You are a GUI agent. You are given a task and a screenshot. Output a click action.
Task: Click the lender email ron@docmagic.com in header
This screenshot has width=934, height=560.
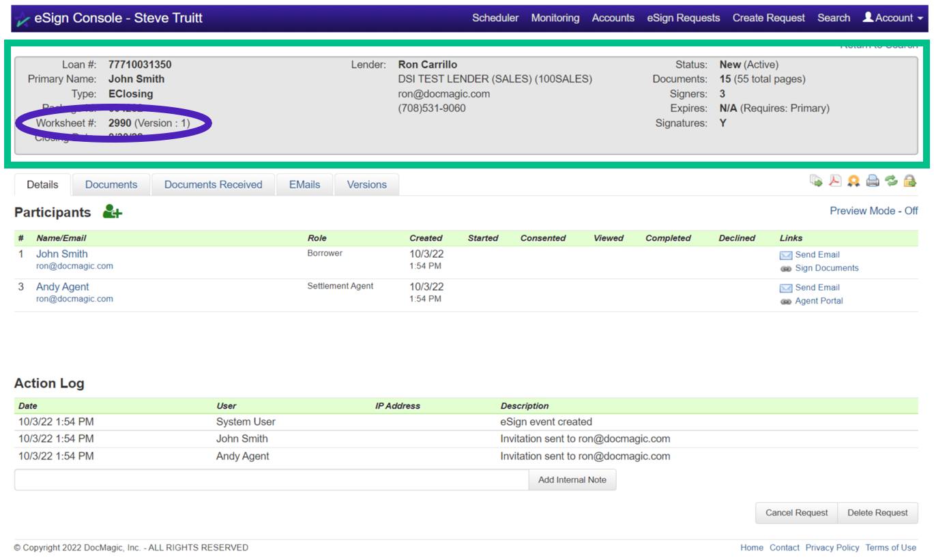click(x=444, y=94)
